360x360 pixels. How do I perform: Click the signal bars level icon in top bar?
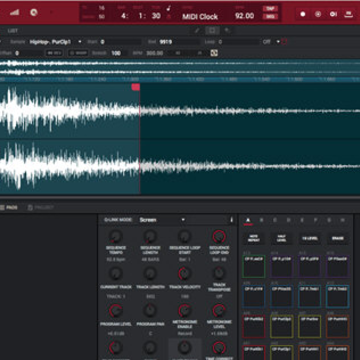click(14, 13)
